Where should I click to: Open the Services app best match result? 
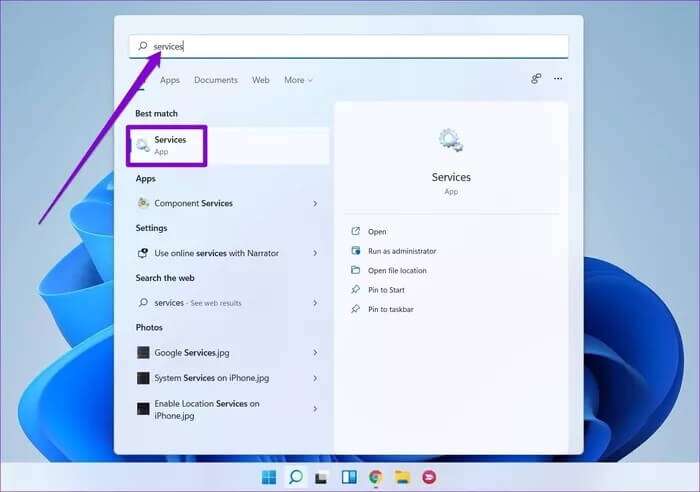228,146
